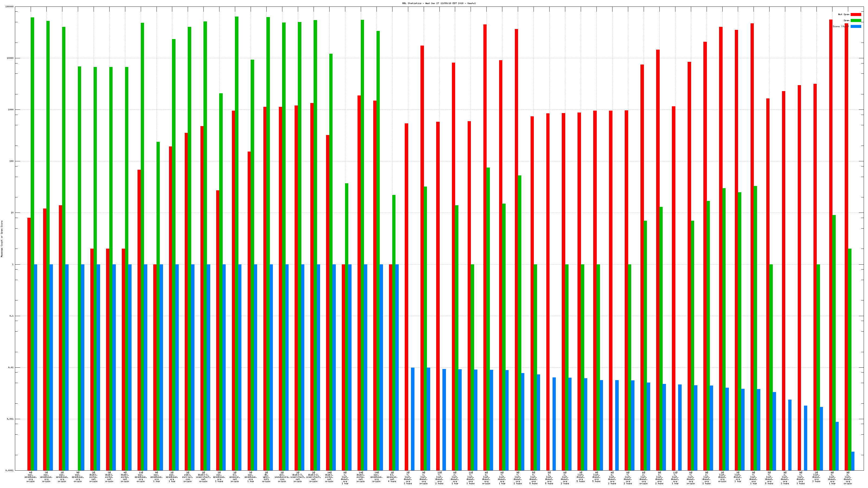The width and height of the screenshot is (868, 488).
Task: Click the 0.0001 y-axis tick label
Action: pos(9,470)
